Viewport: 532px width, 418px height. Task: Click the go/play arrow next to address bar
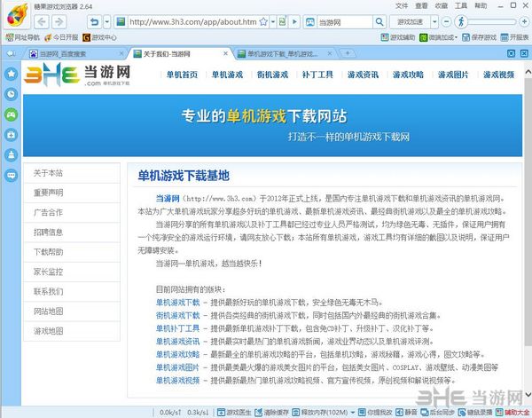tap(294, 22)
